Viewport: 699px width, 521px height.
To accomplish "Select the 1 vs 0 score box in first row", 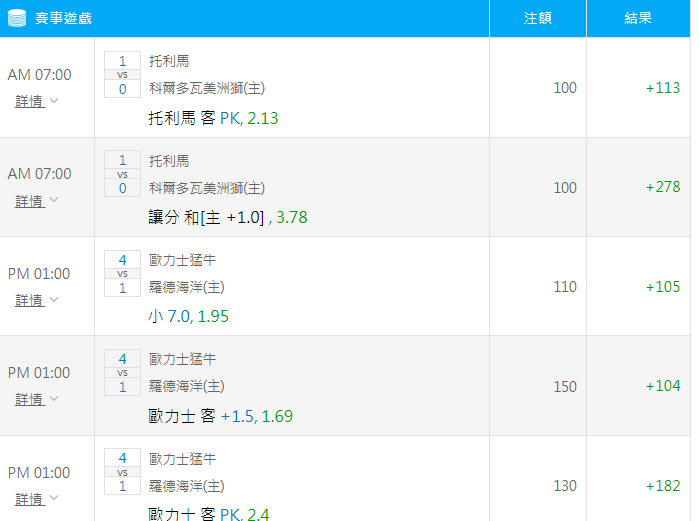I will coord(123,75).
